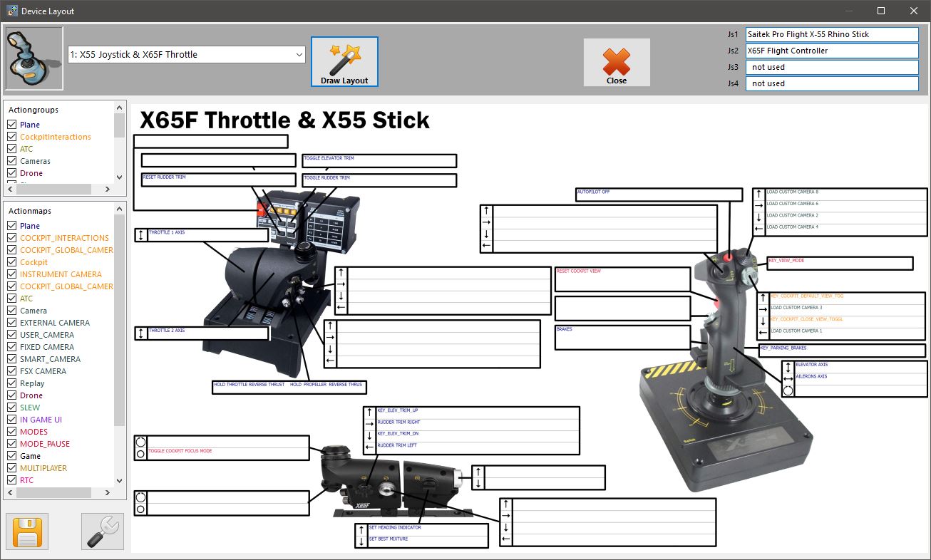This screenshot has height=560, width=931.
Task: Toggle the RTC actionmap checkbox
Action: tap(12, 480)
